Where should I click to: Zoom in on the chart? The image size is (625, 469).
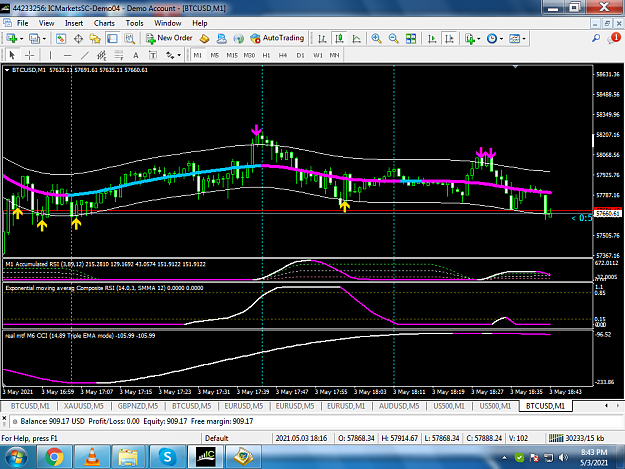click(x=376, y=39)
